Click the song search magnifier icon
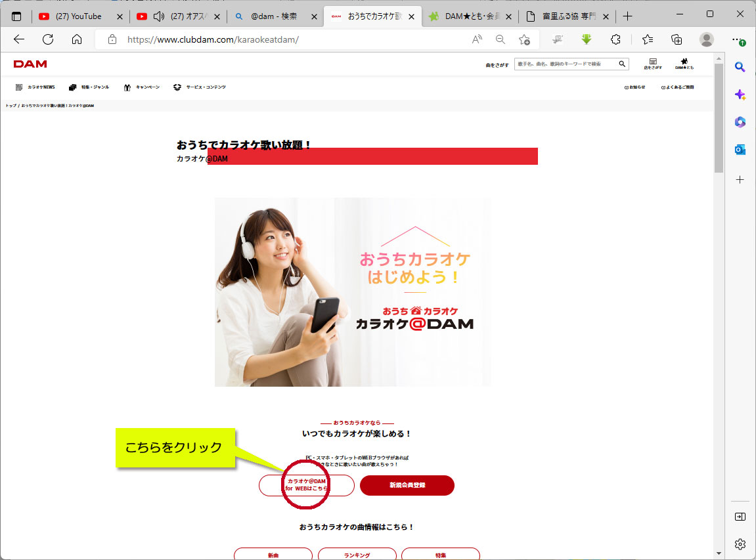Screen dimensions: 756x560 622,64
